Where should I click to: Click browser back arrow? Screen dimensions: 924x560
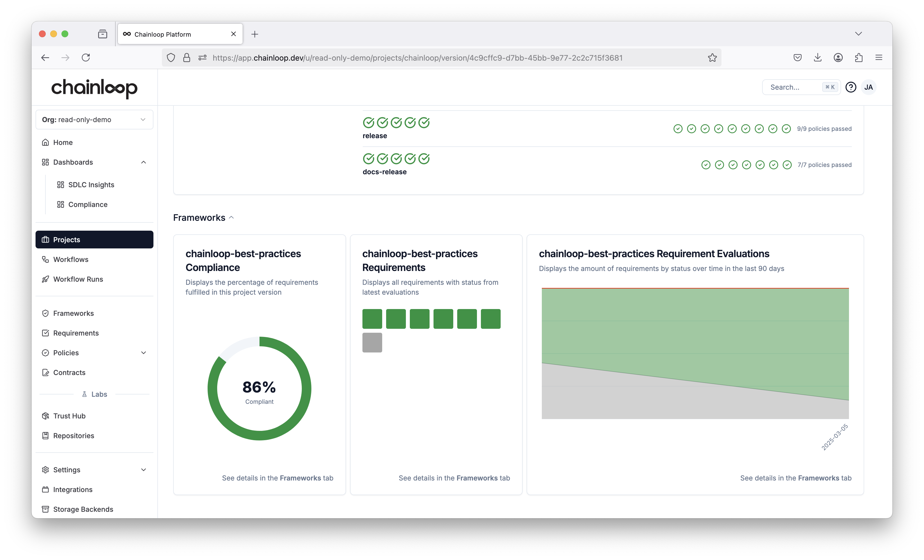(45, 58)
